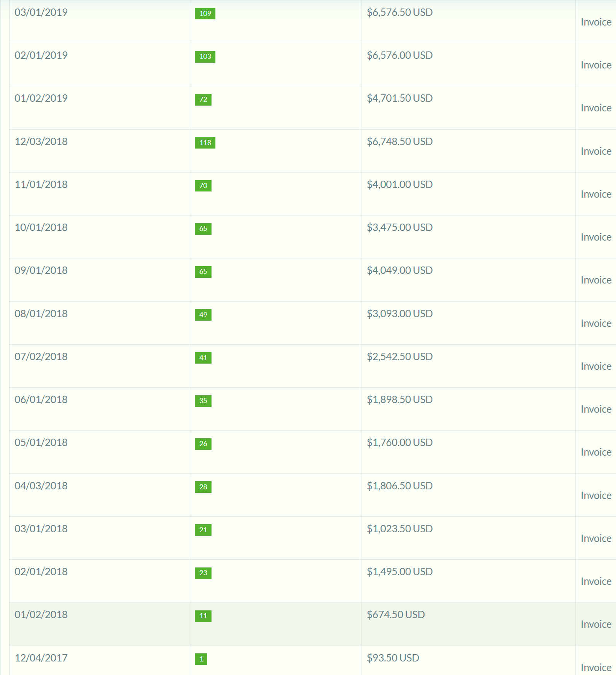Click the Invoice link for $4,049.00 USD
Image resolution: width=616 pixels, height=675 pixels.
click(596, 280)
